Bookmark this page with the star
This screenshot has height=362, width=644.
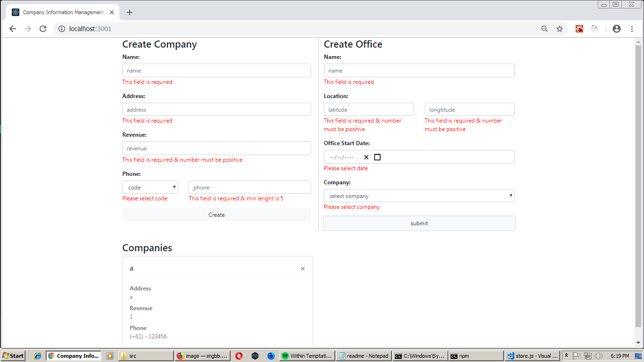pyautogui.click(x=560, y=29)
